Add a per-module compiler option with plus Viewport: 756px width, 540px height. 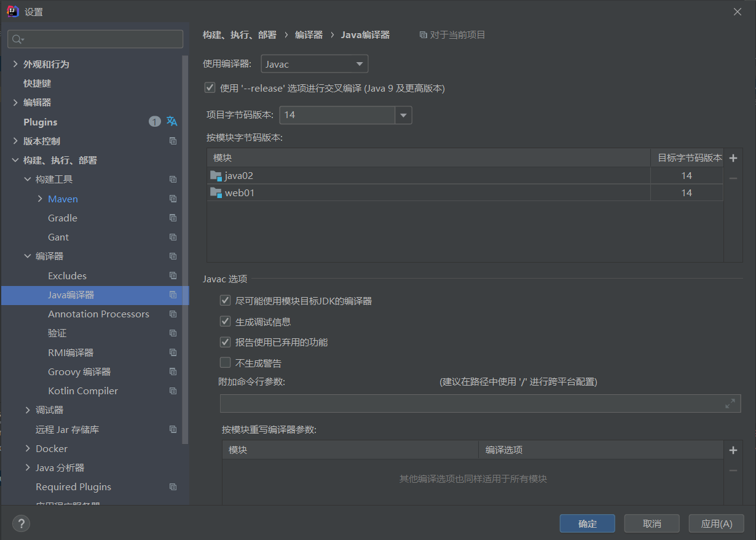click(x=733, y=450)
